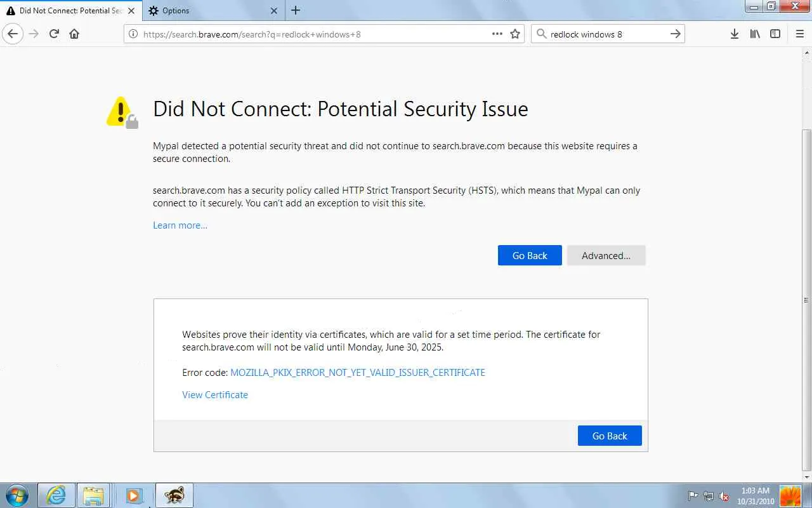Open a new tab with plus button
The width and height of the screenshot is (812, 508).
click(x=296, y=10)
